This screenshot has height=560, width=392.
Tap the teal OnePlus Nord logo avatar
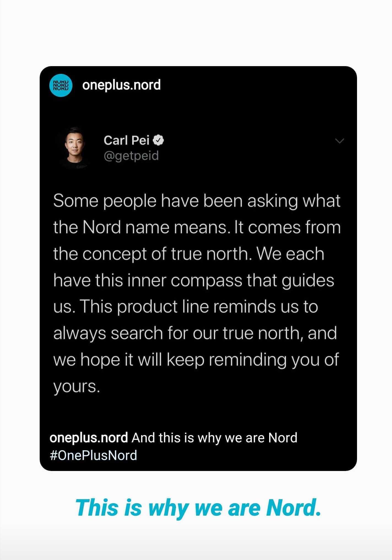[x=60, y=85]
